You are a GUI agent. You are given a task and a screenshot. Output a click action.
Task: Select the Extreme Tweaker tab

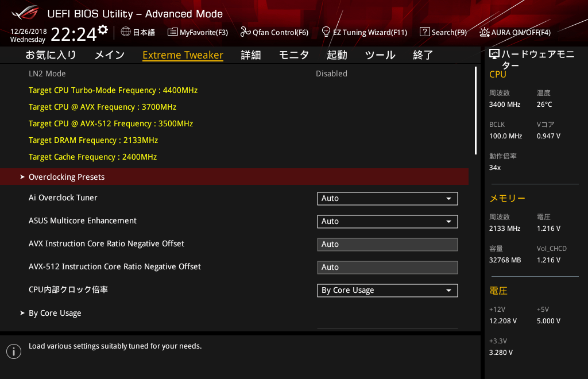[x=183, y=55]
